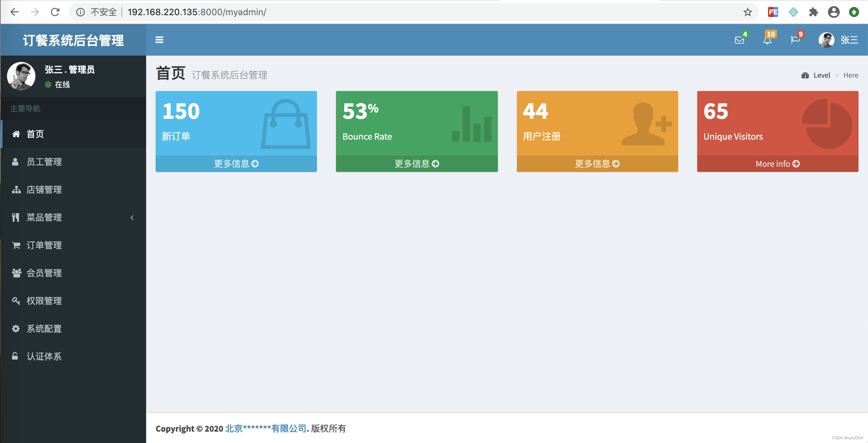This screenshot has height=443, width=868.
Task: Open the notifications bell dropdown
Action: click(766, 39)
